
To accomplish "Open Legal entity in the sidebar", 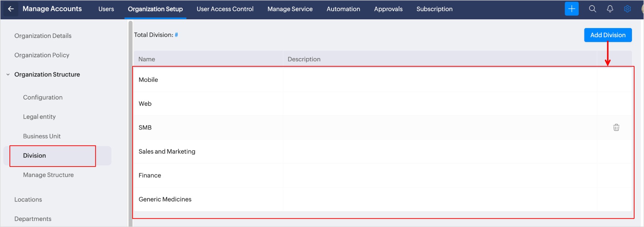I will (39, 117).
